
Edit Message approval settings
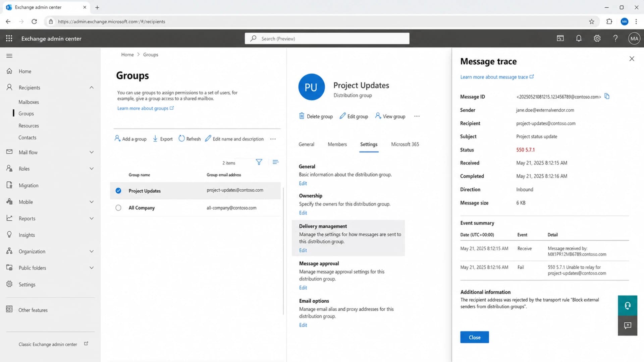(303, 288)
